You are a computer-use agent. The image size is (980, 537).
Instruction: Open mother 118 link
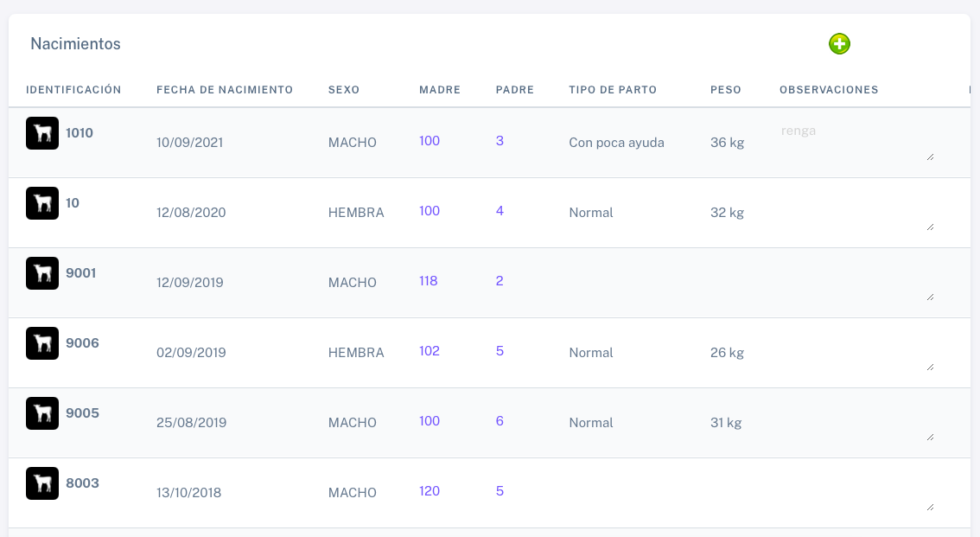coord(428,281)
